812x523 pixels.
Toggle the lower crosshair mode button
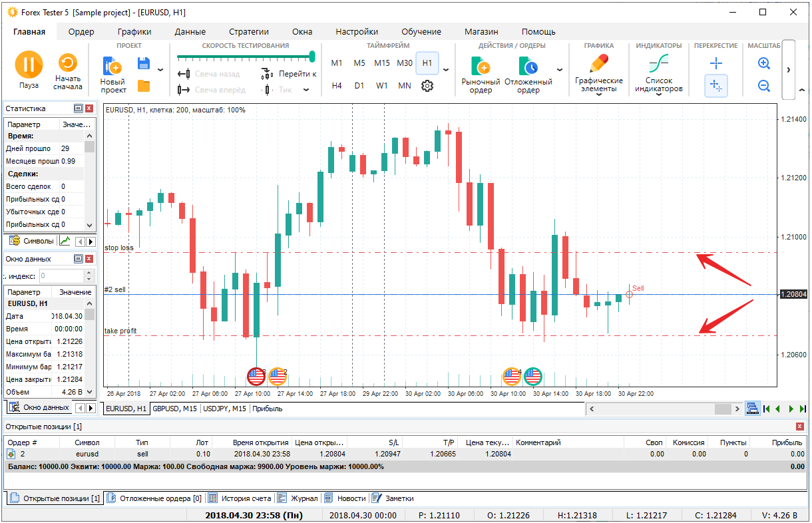tap(716, 86)
